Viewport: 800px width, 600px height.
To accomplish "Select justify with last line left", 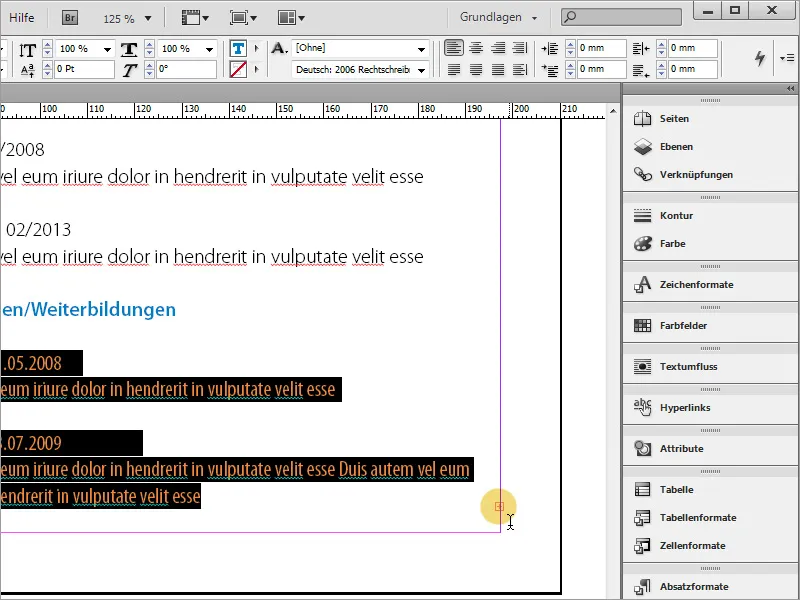I will click(x=454, y=69).
